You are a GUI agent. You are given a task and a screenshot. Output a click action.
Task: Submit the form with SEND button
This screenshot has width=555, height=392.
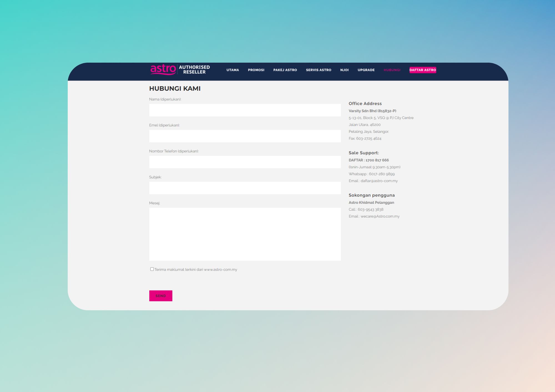click(161, 296)
